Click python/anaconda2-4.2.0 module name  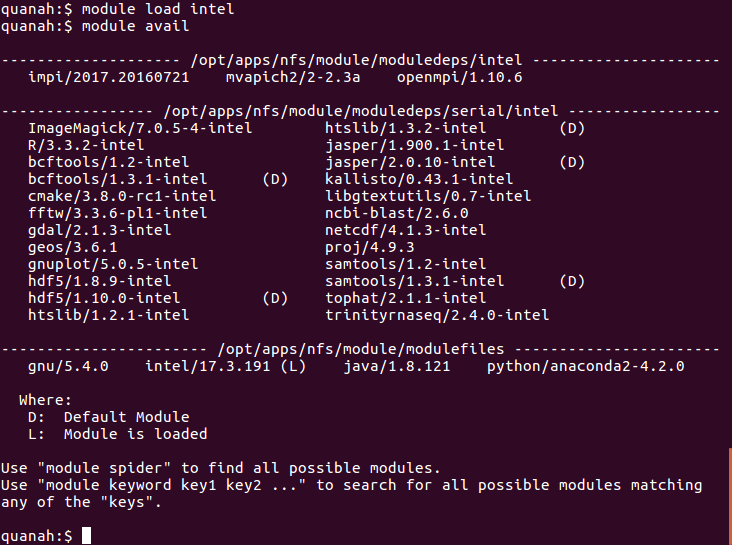pos(585,366)
